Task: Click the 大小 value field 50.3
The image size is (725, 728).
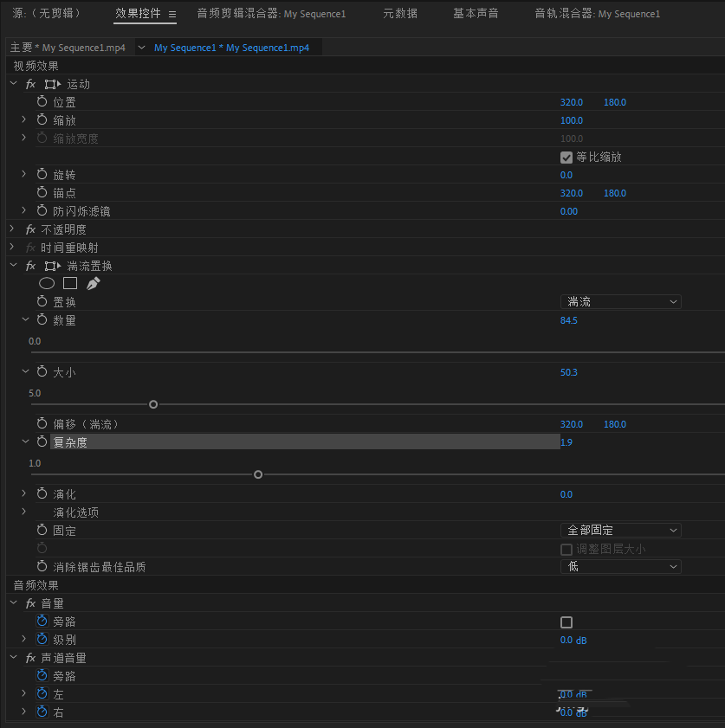Action: click(x=569, y=372)
